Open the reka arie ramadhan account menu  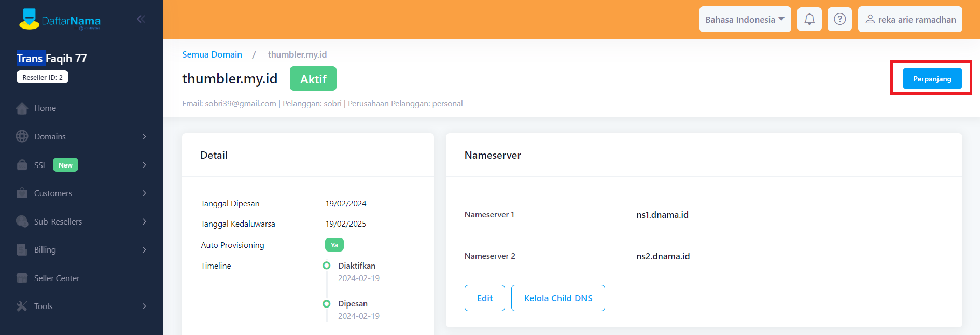click(910, 19)
